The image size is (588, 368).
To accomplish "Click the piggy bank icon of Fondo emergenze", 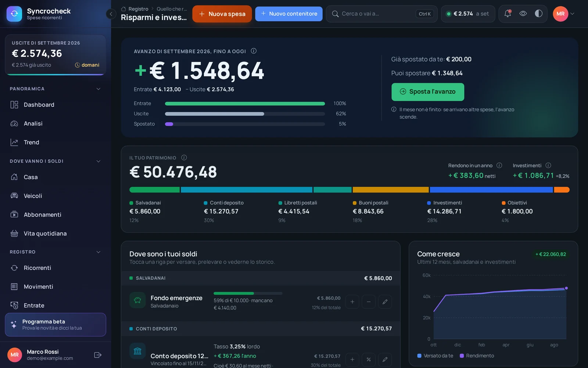I will coord(137,300).
